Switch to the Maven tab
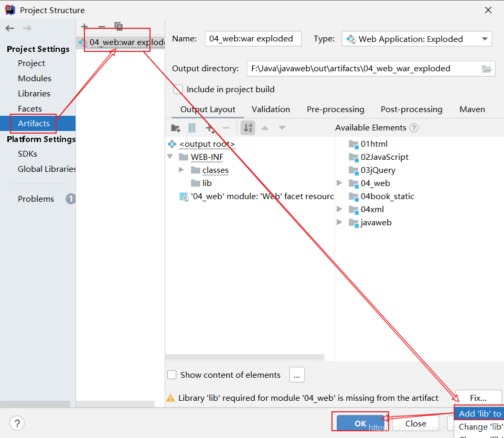The height and width of the screenshot is (438, 504). pos(472,109)
